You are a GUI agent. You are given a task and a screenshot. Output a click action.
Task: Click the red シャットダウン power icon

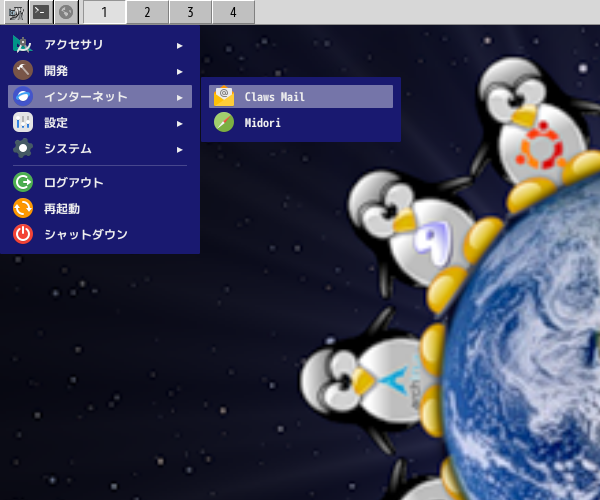[23, 234]
